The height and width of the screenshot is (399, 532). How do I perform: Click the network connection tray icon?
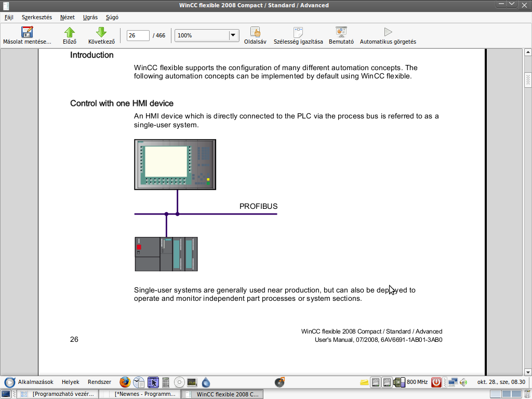click(x=453, y=382)
